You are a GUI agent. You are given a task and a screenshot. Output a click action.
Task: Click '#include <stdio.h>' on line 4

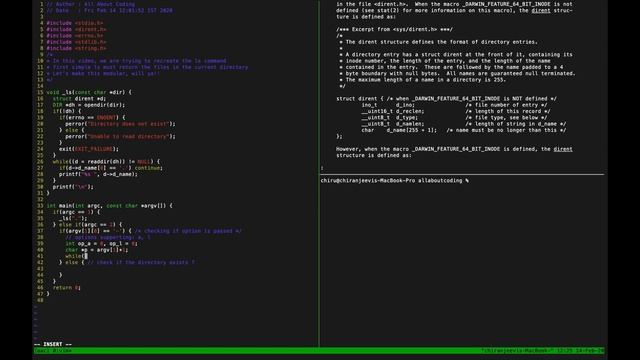[75, 23]
